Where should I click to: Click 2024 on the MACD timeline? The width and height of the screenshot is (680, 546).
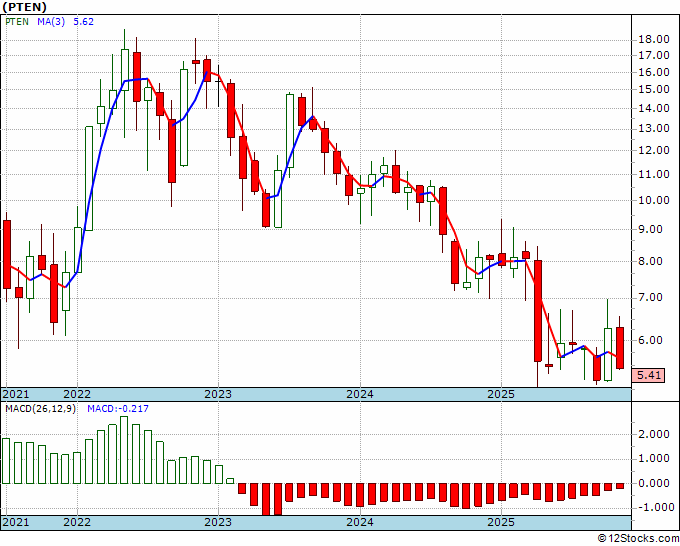(360, 522)
